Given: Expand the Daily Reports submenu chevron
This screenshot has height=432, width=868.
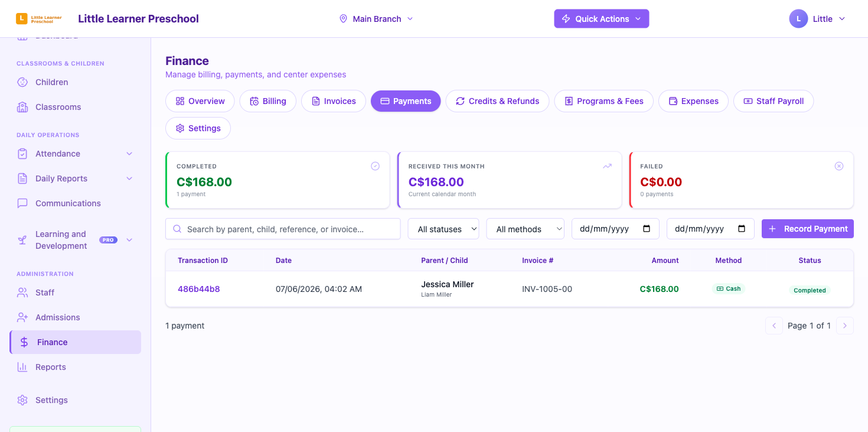Looking at the screenshot, I should (129, 178).
